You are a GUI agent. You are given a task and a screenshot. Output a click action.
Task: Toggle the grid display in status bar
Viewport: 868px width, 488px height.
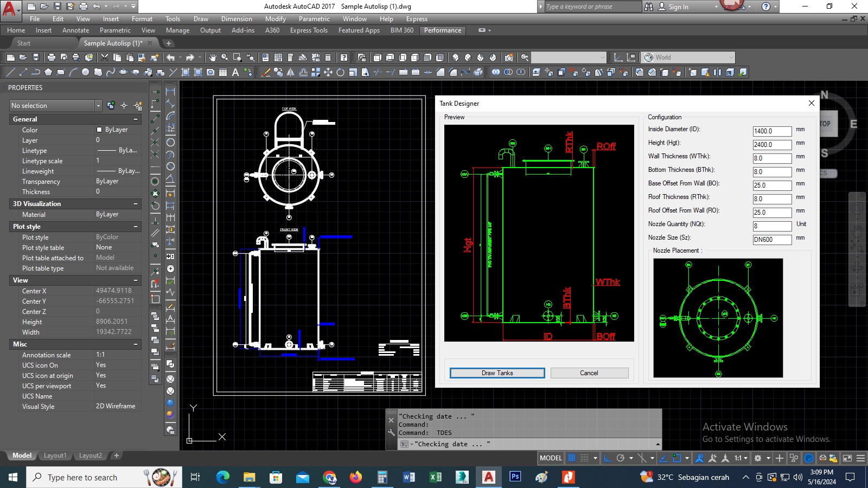point(572,458)
